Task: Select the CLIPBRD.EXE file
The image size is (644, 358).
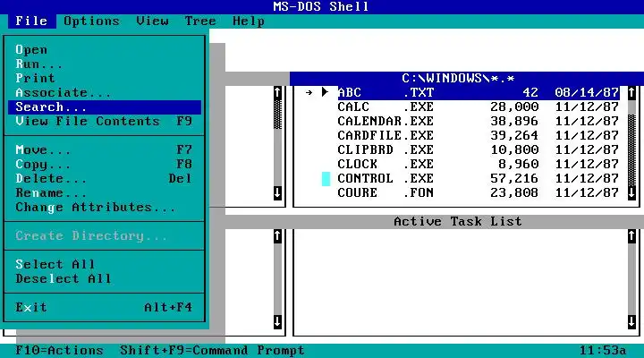Action: pos(479,149)
